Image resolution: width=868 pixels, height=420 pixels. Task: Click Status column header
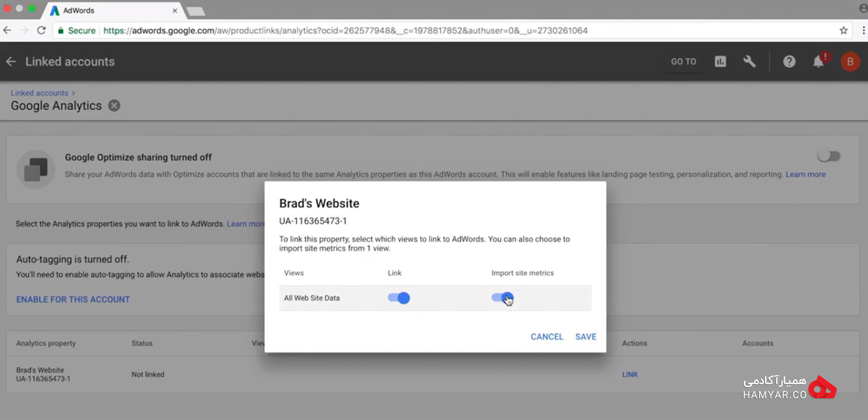point(142,343)
